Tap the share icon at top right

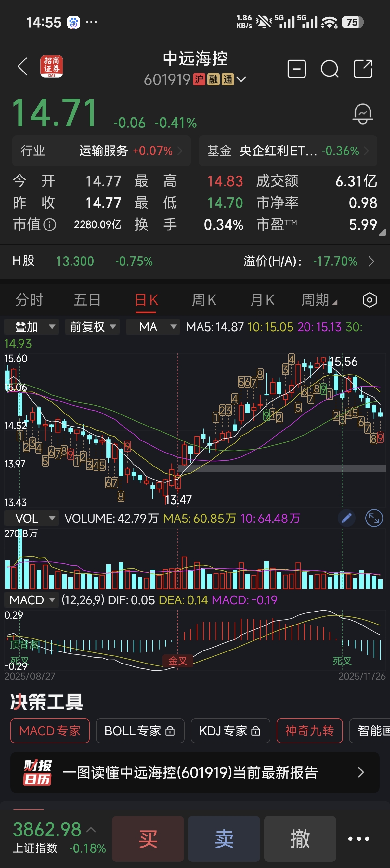(363, 69)
